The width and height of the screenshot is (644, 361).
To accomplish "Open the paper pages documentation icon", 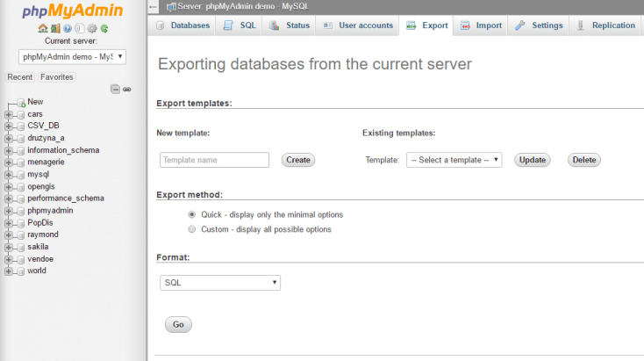I will (80, 28).
